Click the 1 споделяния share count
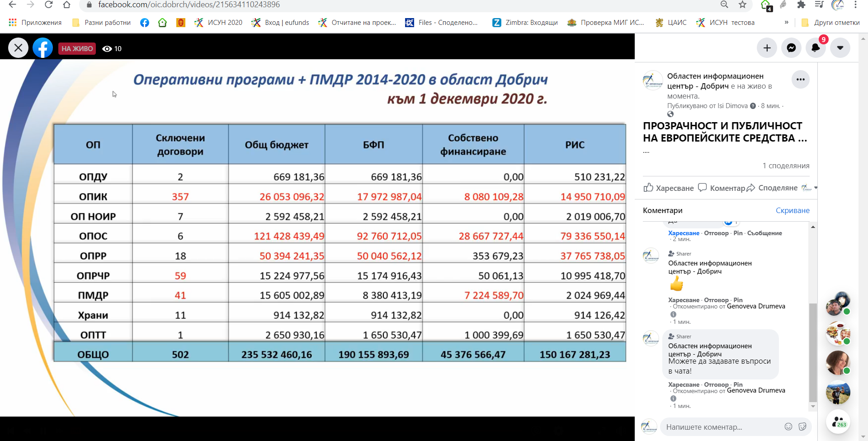 coord(786,166)
